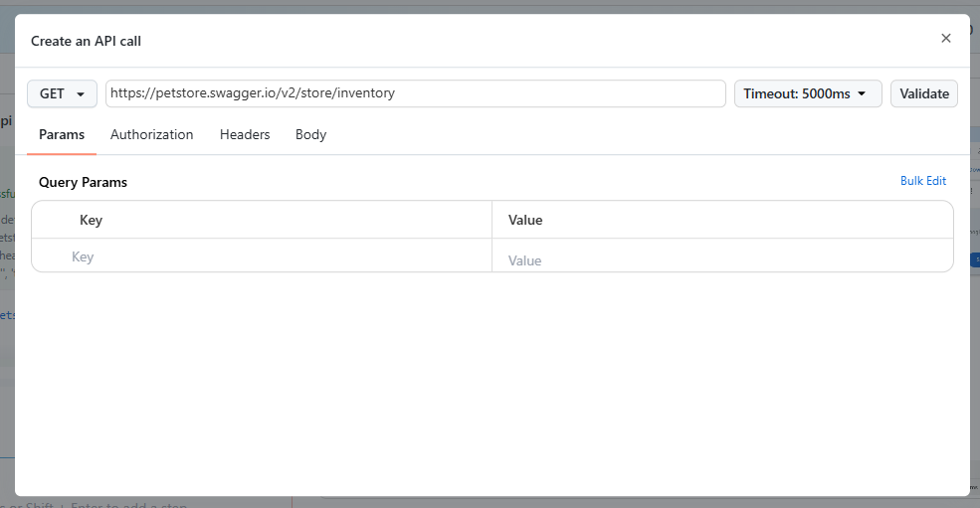The height and width of the screenshot is (508, 980).
Task: Switch to the Body tab
Action: tap(310, 135)
